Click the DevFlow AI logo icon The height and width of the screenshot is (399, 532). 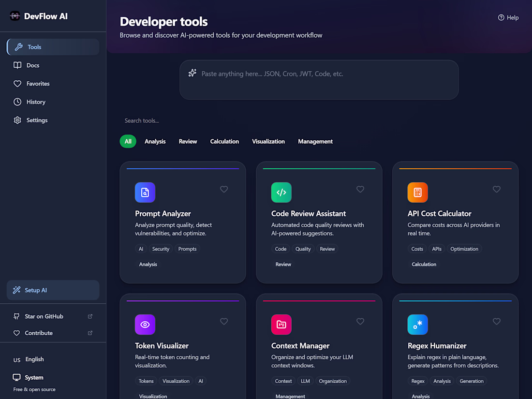coord(15,16)
